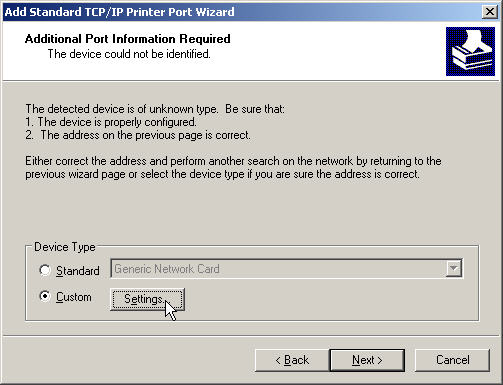Open custom port Settings
This screenshot has width=503, height=385.
click(147, 299)
